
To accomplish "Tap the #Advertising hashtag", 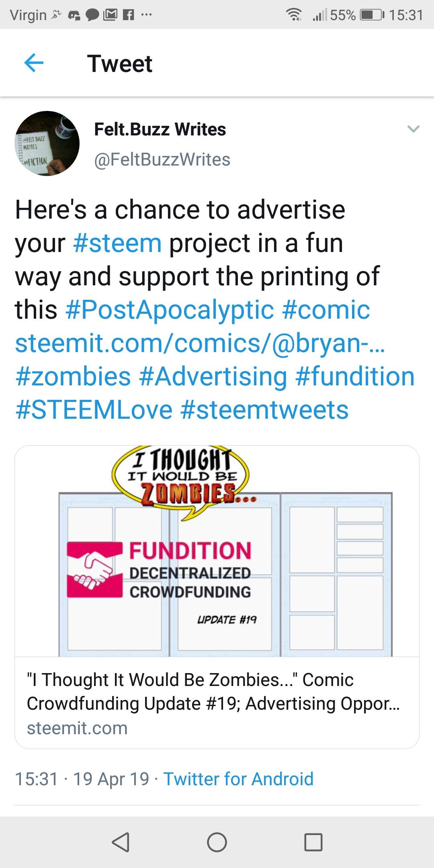I will (213, 377).
